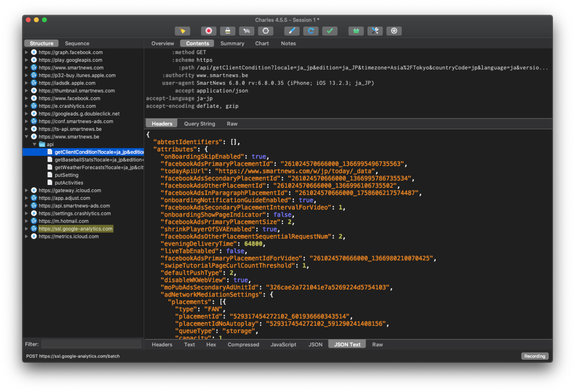Switch to the Query String request tab

pos(200,124)
